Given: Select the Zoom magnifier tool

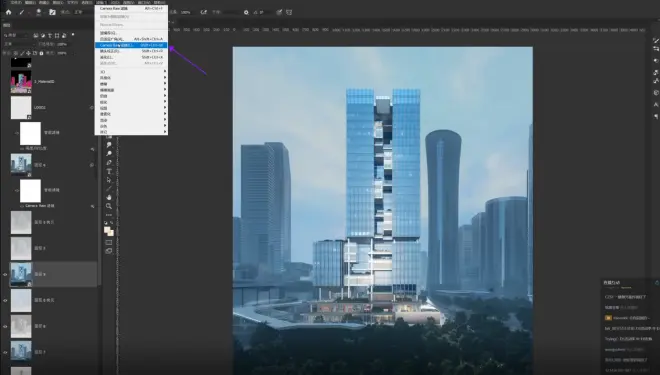Looking at the screenshot, I should click(109, 206).
